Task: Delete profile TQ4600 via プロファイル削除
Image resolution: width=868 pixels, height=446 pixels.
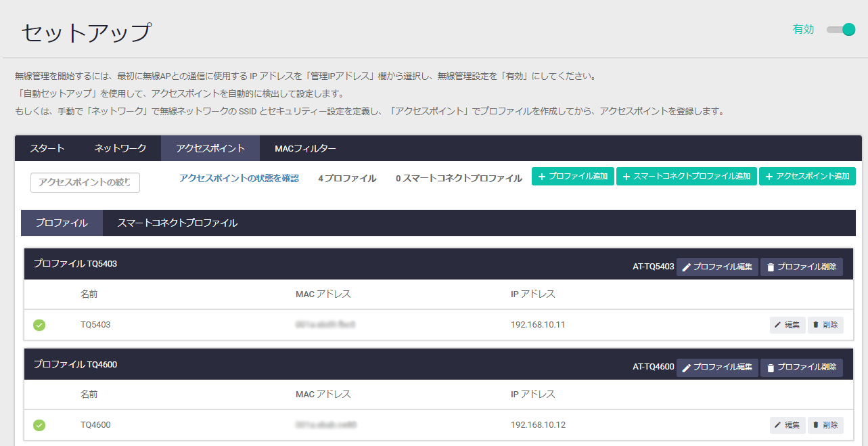Action: click(801, 367)
